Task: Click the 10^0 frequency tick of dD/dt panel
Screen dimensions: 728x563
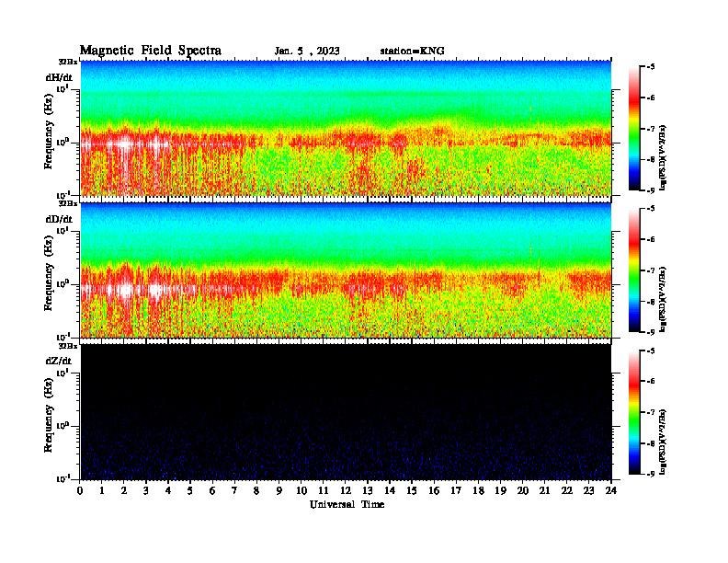Action: (x=63, y=284)
